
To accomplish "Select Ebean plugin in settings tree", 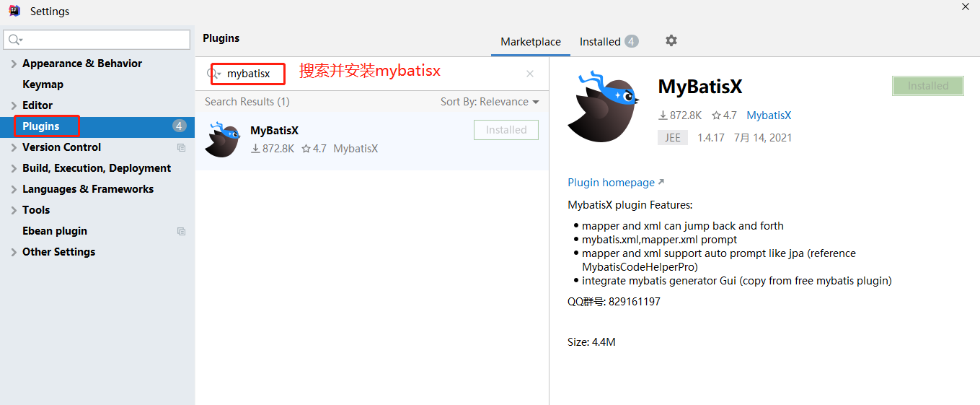I will [x=55, y=231].
